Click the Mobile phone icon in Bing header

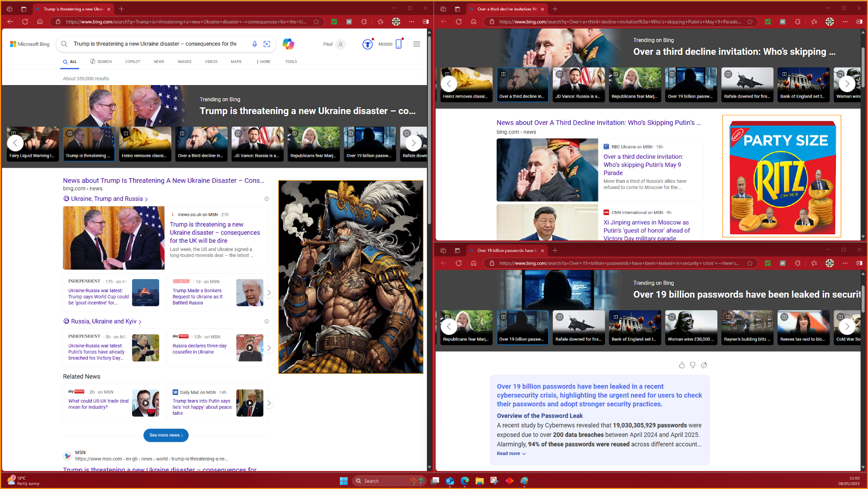tap(398, 44)
